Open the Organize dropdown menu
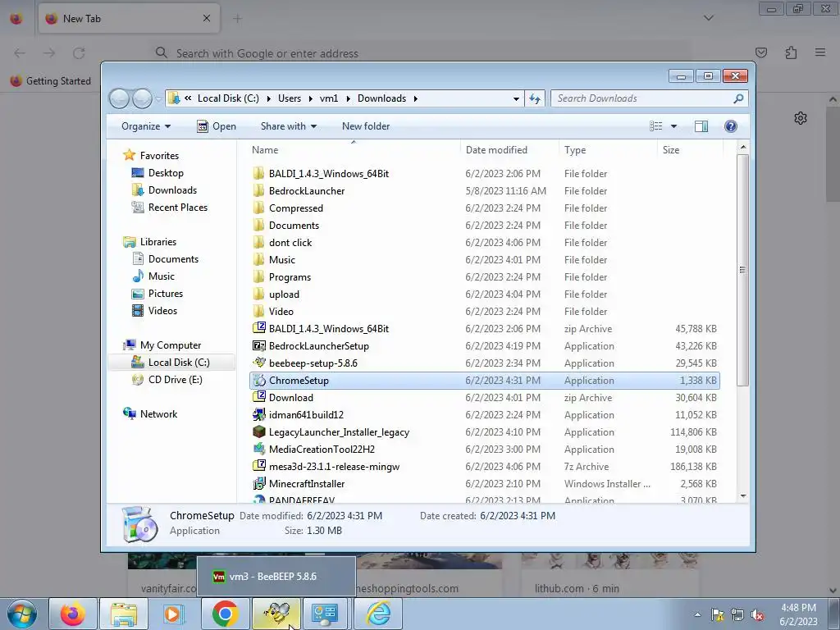Image resolution: width=840 pixels, height=630 pixels. pos(146,126)
